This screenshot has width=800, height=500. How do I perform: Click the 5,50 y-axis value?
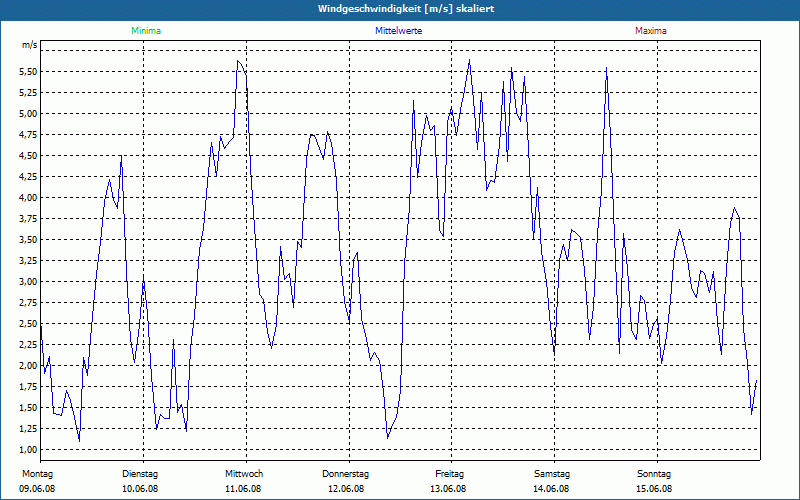[29, 72]
